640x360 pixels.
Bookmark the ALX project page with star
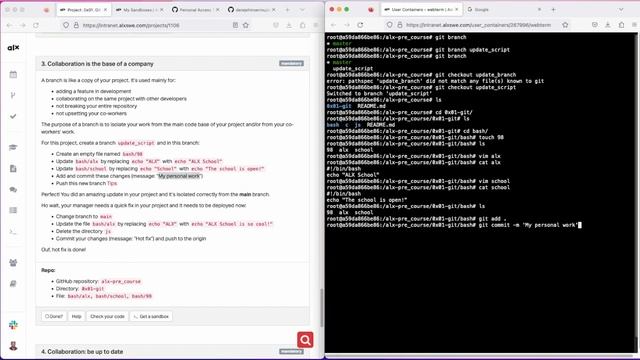pos(246,25)
